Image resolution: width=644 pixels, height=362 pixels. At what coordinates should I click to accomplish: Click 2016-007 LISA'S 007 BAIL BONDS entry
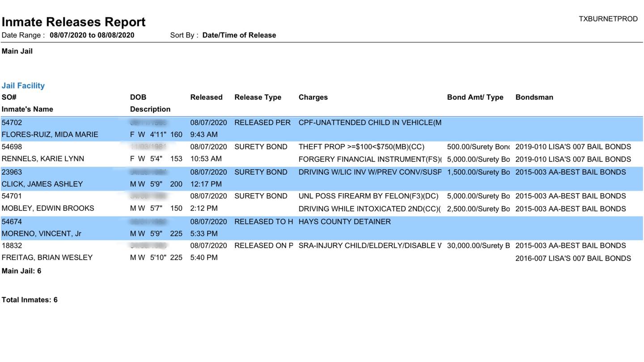[x=573, y=259]
